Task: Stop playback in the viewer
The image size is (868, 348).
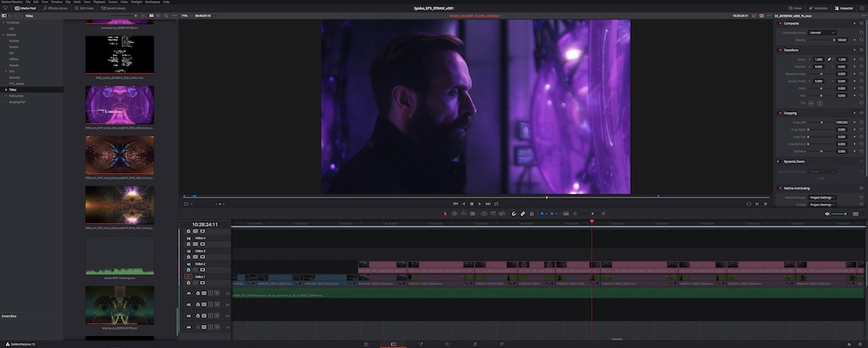Action: (471, 204)
